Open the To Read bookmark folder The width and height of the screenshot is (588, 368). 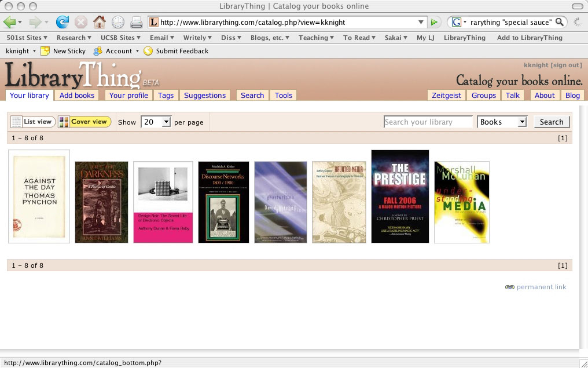pos(359,38)
